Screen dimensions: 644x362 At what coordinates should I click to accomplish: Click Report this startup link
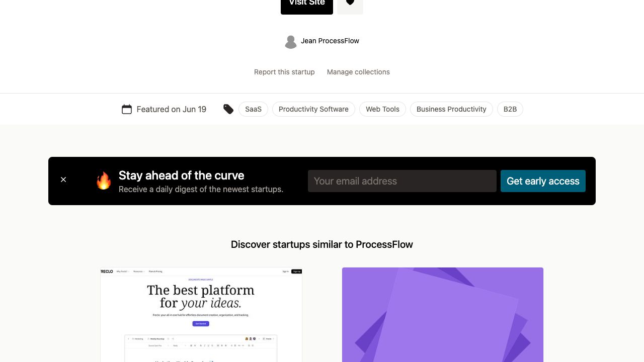point(284,72)
